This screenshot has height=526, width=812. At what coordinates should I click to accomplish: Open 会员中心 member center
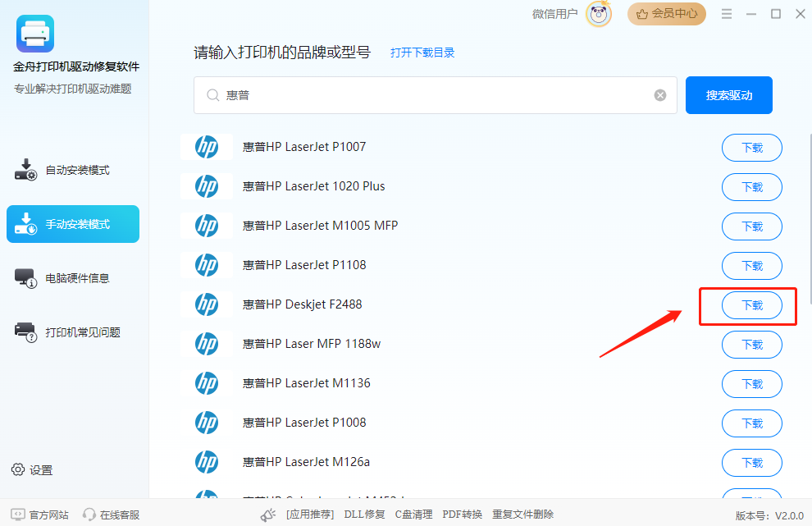click(x=667, y=14)
